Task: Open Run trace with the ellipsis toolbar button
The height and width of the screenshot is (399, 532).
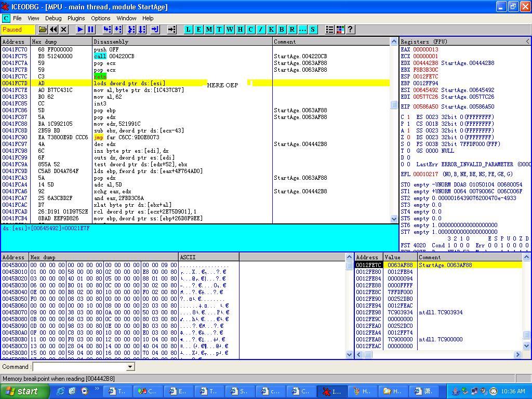Action: [302, 30]
